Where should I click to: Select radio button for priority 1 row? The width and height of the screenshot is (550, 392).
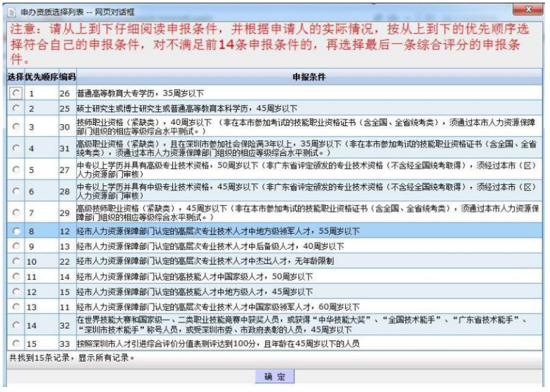pos(16,93)
